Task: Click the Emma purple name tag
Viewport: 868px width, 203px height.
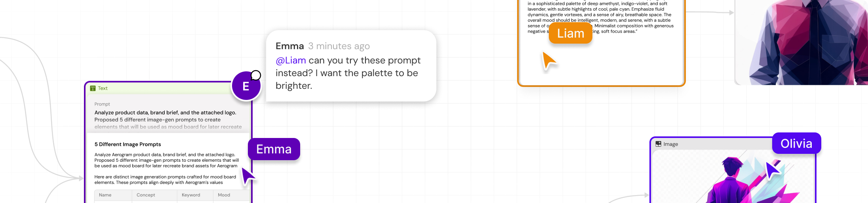Action: (274, 149)
